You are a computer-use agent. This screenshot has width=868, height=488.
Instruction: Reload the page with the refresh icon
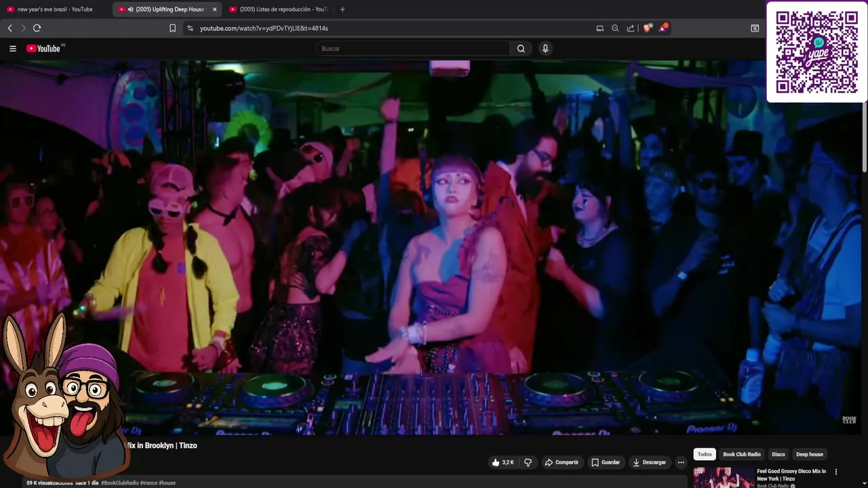tap(37, 28)
